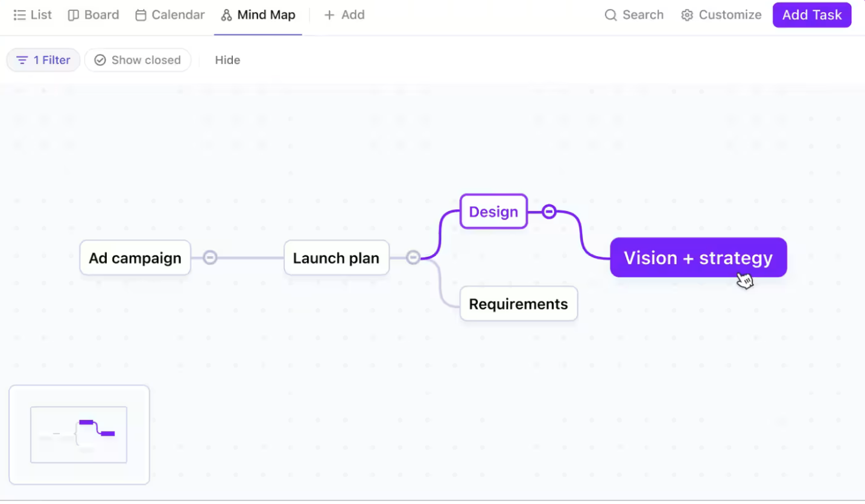Select the List view icon
This screenshot has height=504, width=865.
[20, 14]
